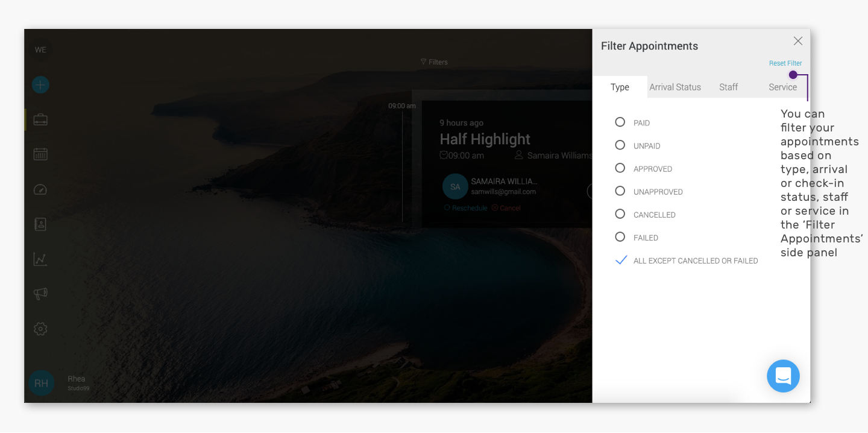The height and width of the screenshot is (433, 868).
Task: Click the blue plus add button
Action: pos(40,85)
